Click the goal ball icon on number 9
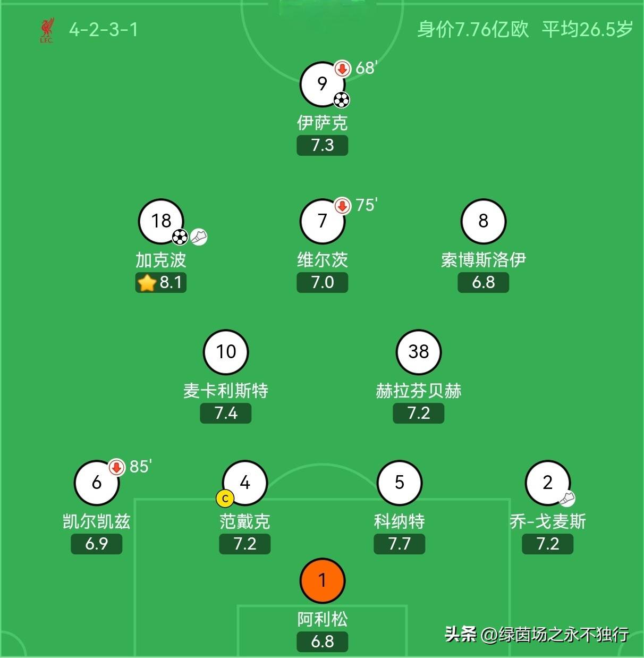Screen dimensions: 644x658 (342, 99)
